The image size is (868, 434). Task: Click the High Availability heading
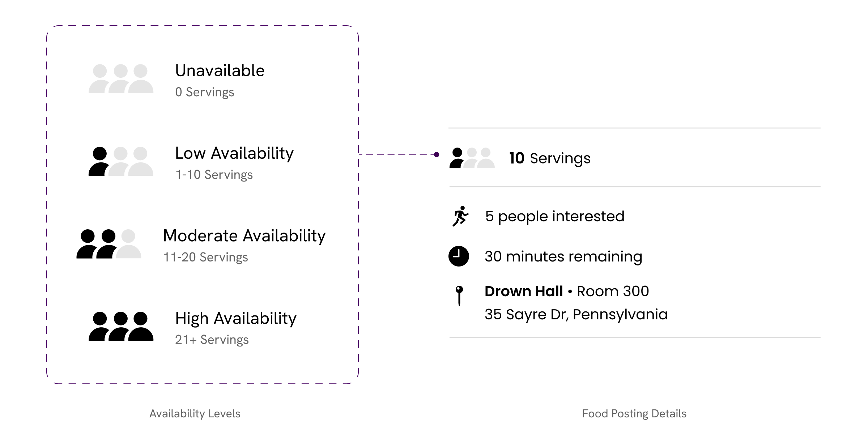point(236,318)
